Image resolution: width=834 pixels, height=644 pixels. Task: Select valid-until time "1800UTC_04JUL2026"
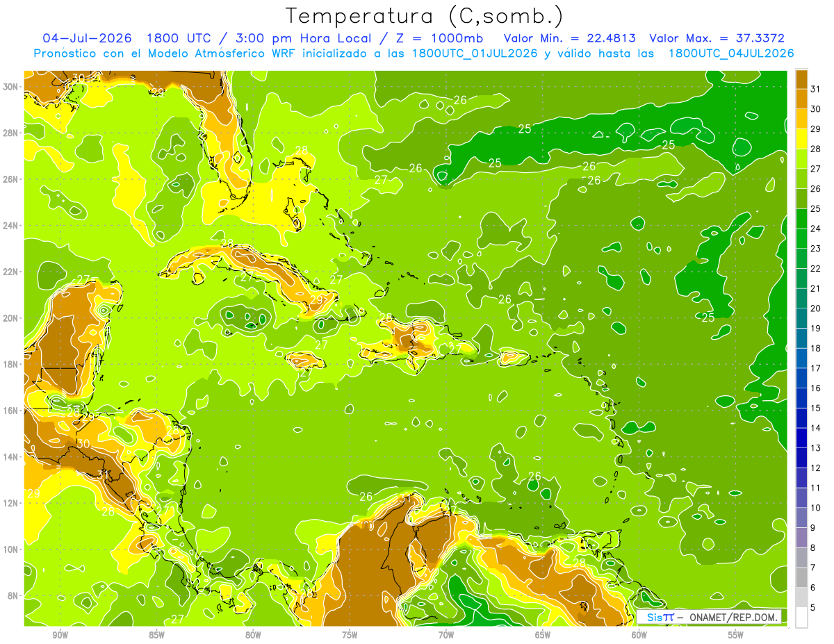point(731,53)
